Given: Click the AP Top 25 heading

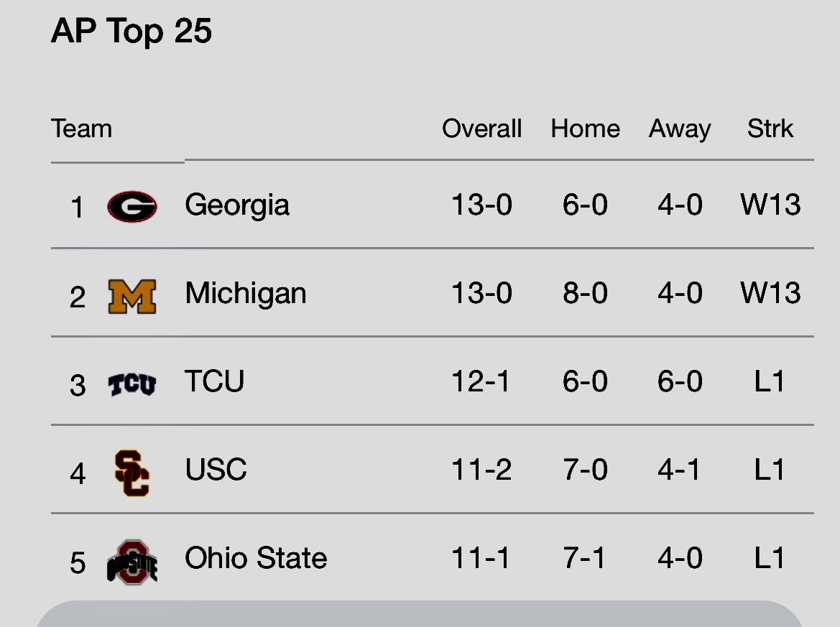Looking at the screenshot, I should pyautogui.click(x=131, y=32).
